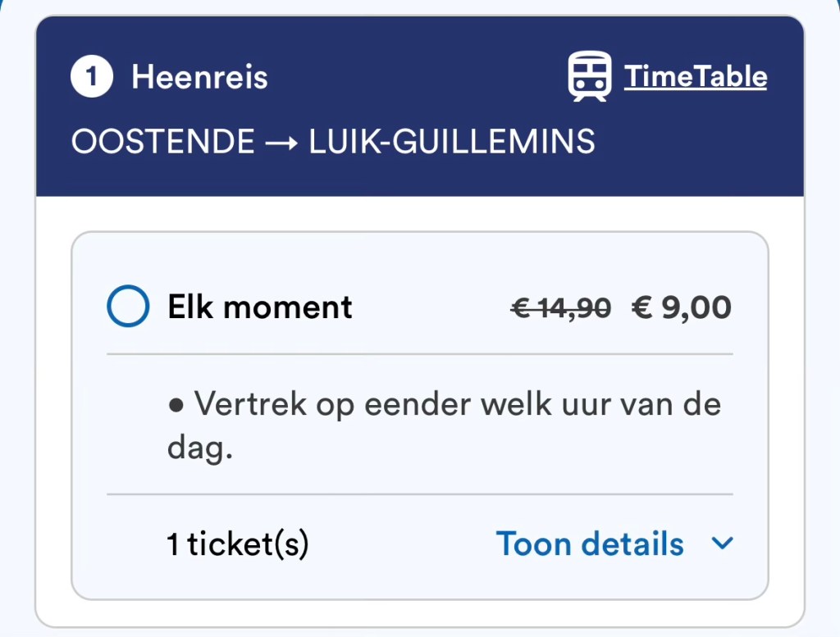This screenshot has height=637, width=840.
Task: Select the Elk moment radio button
Action: (128, 307)
